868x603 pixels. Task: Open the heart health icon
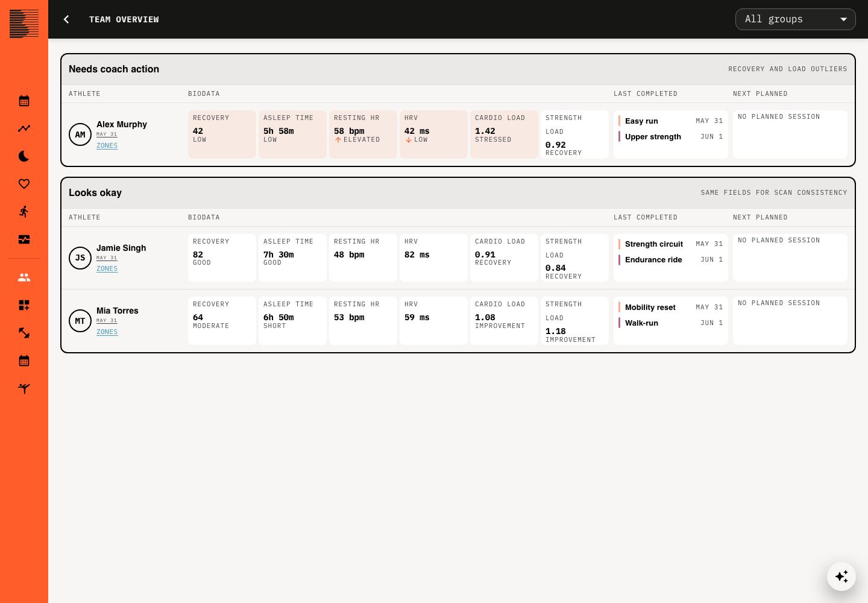click(24, 184)
